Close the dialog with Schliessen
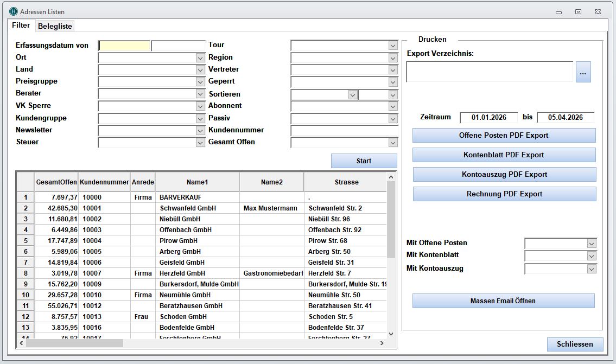 click(575, 344)
